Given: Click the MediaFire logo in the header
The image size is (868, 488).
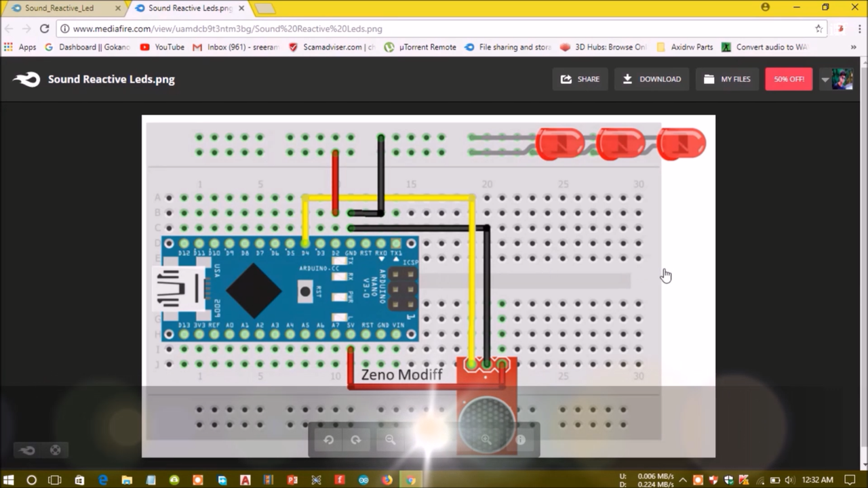Looking at the screenshot, I should click(26, 79).
